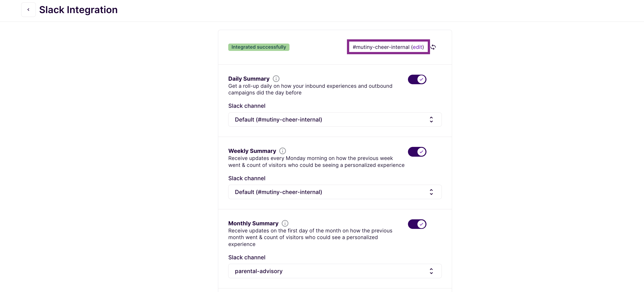The height and width of the screenshot is (292, 644).
Task: Open the Weekly Summary Slack channel dropdown
Action: pos(335,192)
